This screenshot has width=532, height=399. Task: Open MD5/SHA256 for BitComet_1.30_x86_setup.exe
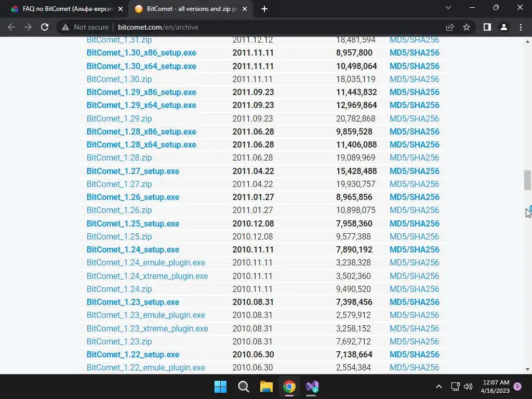pos(414,53)
